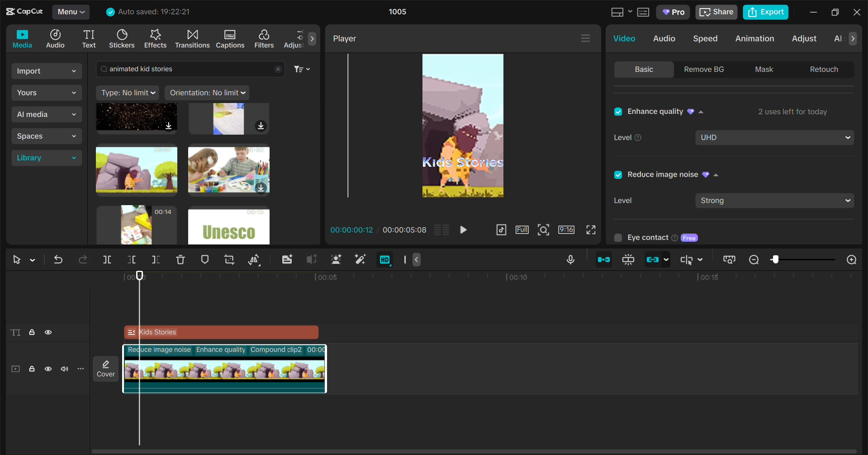Switch to the Animation tab

click(x=754, y=38)
